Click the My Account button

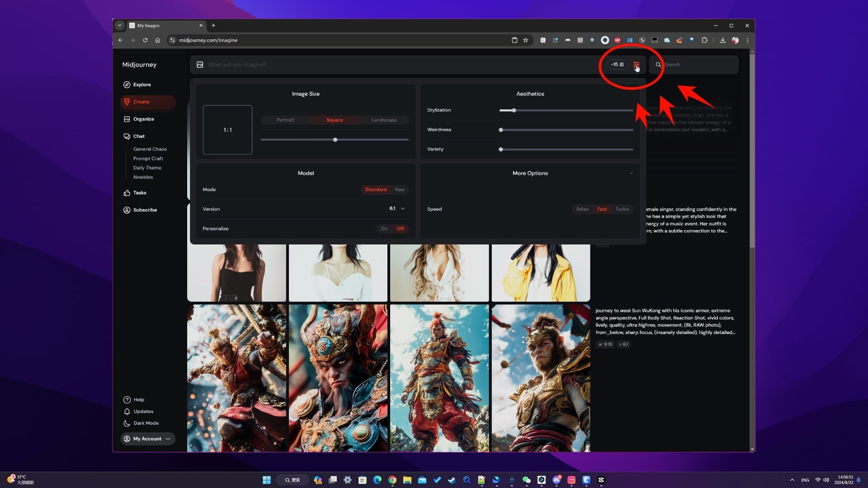click(x=147, y=439)
